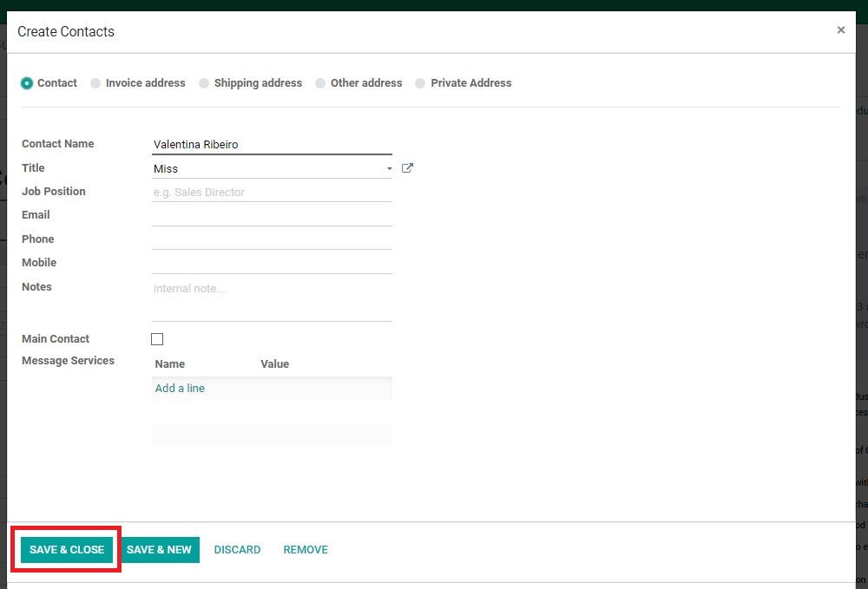Select the Invoice address radio option
This screenshot has width=868, height=589.
(x=95, y=83)
